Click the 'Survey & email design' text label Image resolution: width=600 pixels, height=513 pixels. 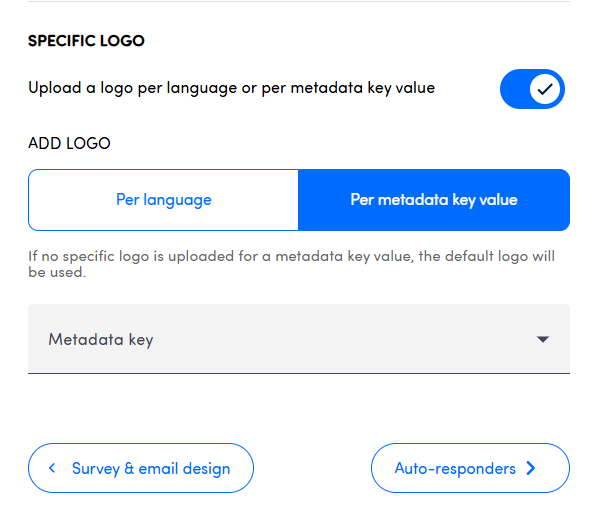[151, 468]
